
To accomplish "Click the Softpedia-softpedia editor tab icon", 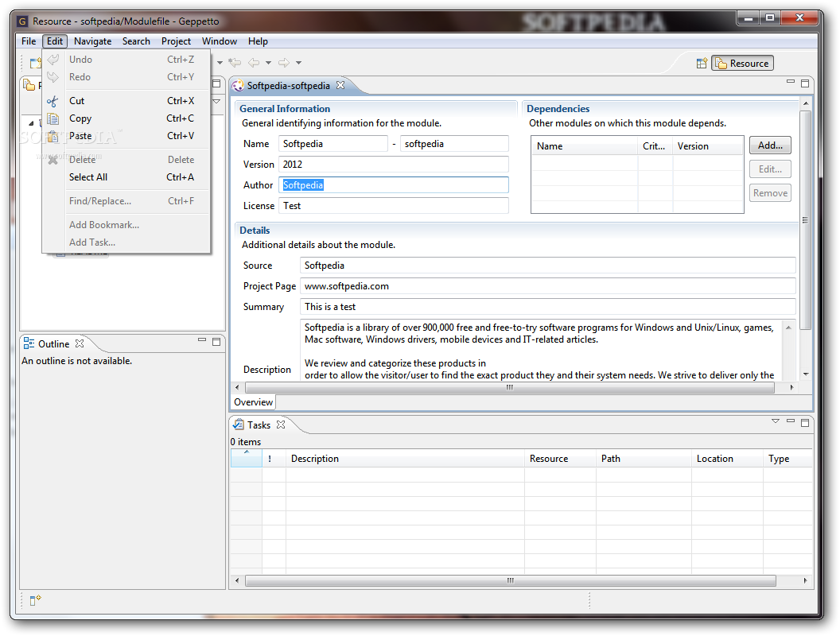I will [238, 86].
